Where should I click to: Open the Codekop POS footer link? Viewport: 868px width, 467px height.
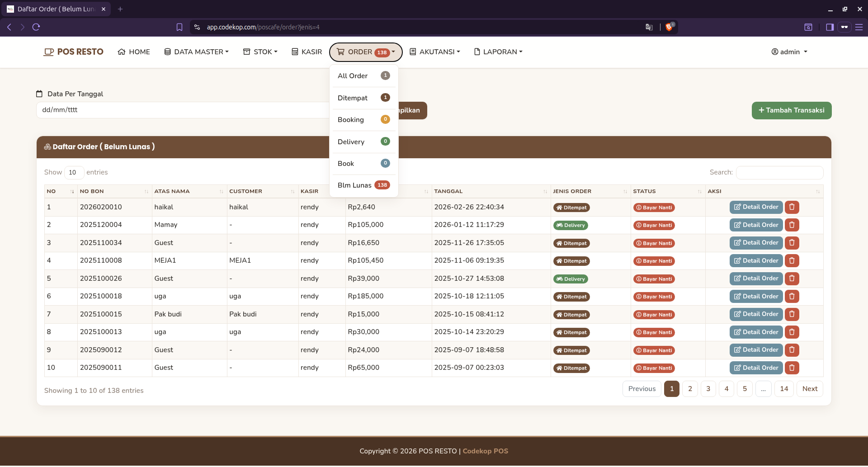click(485, 451)
